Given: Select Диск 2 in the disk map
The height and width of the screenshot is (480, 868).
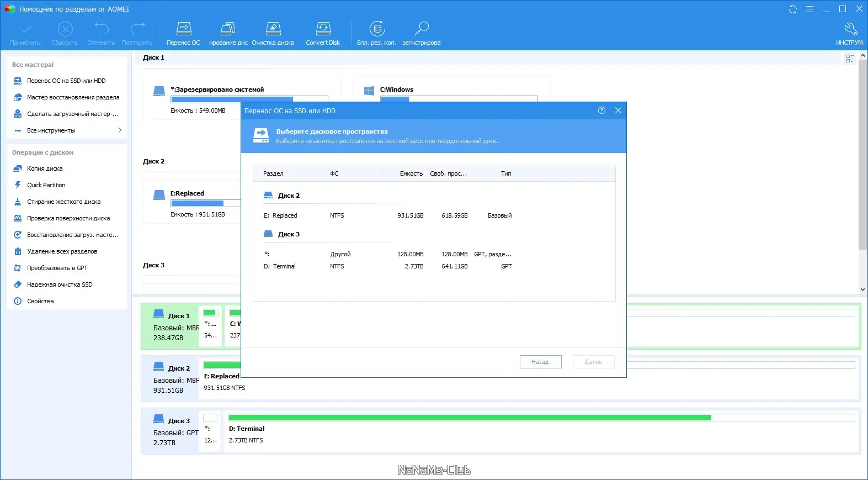Looking at the screenshot, I should pyautogui.click(x=170, y=379).
